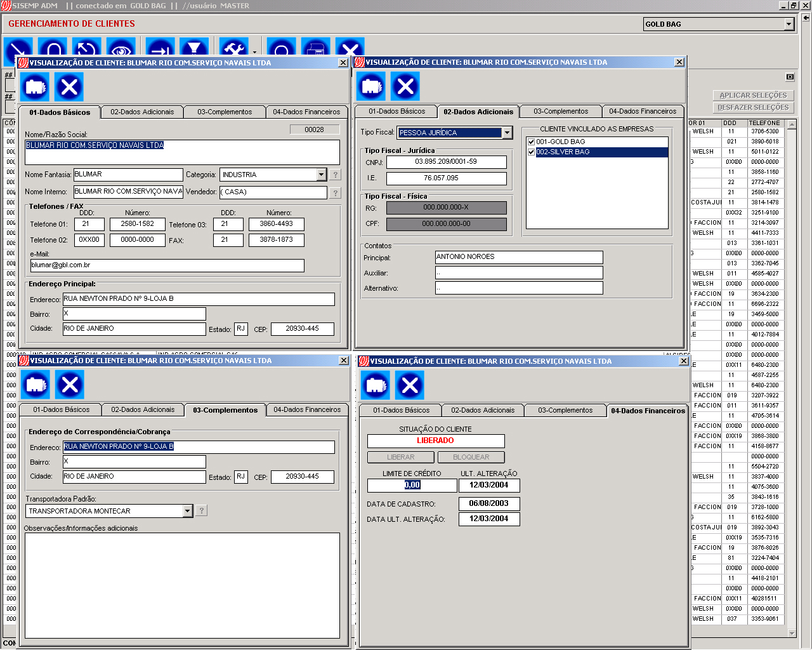Open the GOLD BAG company dropdown in the header
Viewport: 812px width, 650px height.
[789, 24]
